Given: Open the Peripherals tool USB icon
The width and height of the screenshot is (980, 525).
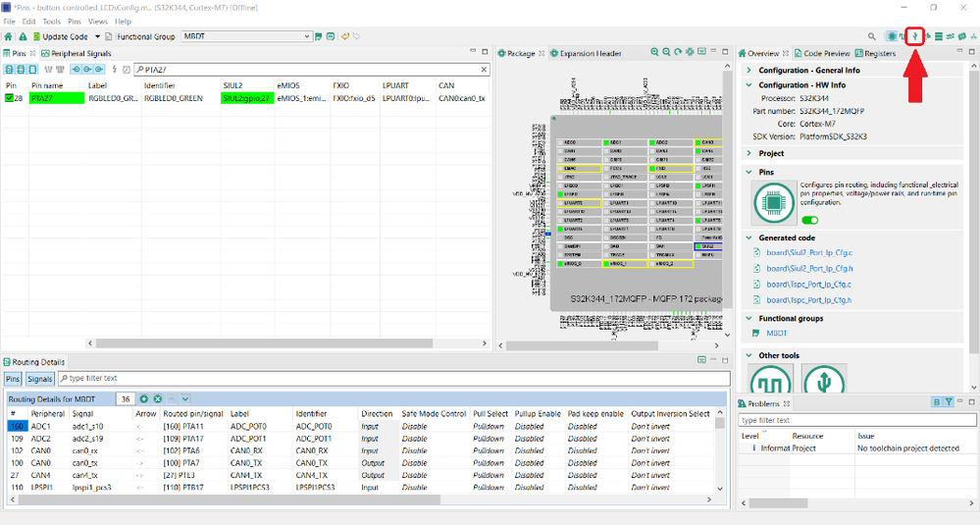Looking at the screenshot, I should 915,36.
